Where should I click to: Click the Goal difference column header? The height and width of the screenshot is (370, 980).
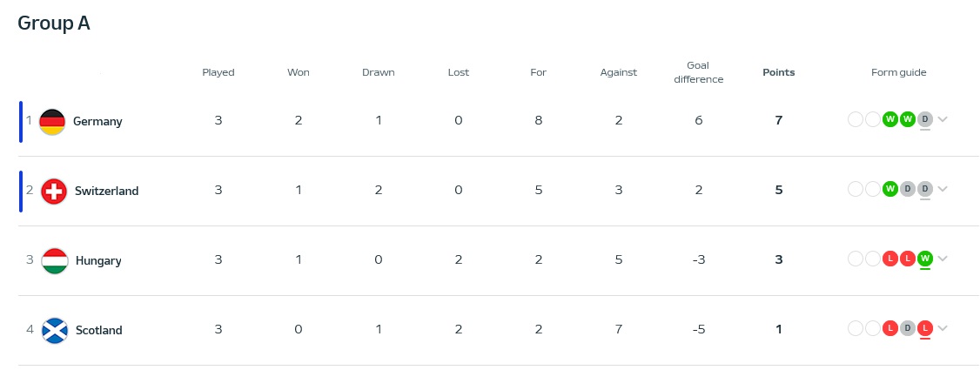pos(699,72)
